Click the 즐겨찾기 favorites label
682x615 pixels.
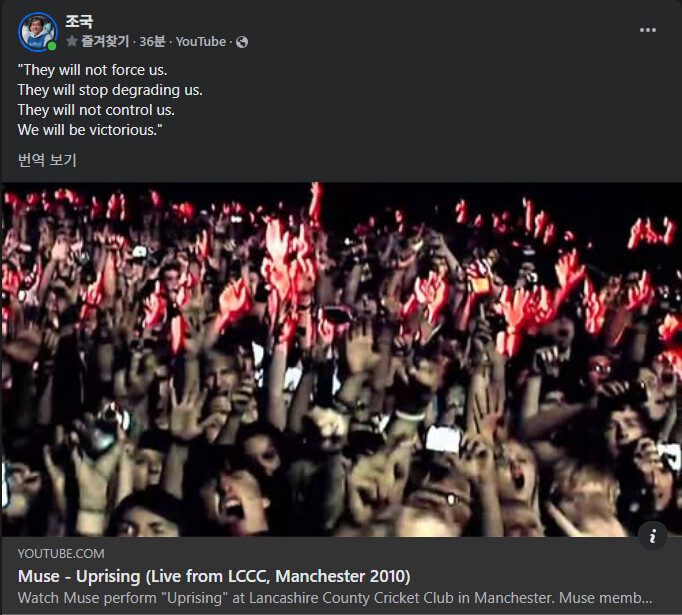tap(105, 41)
